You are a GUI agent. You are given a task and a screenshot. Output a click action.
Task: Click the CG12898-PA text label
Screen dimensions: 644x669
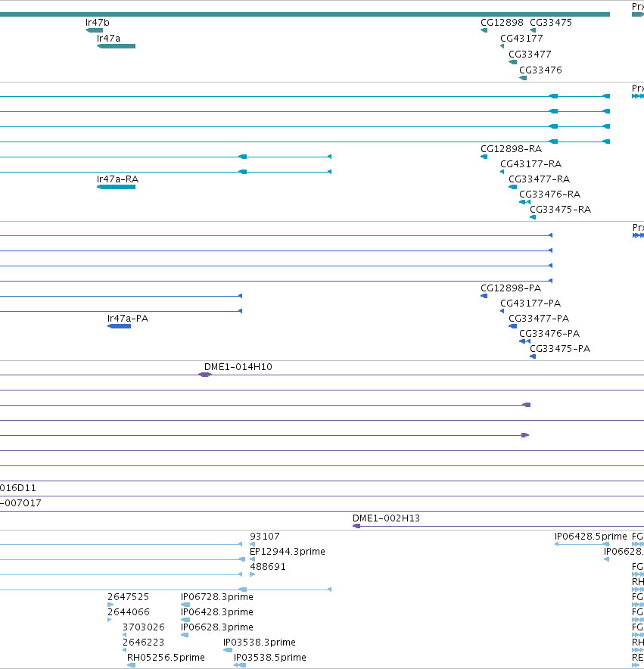(x=511, y=288)
